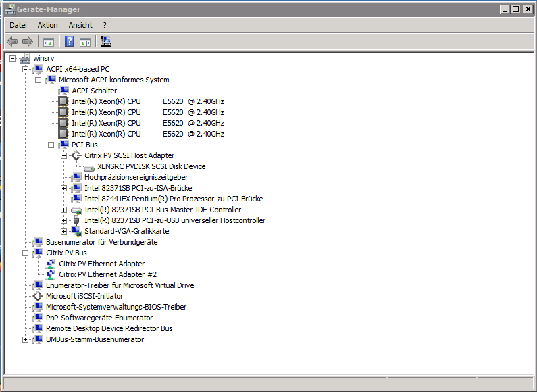Click the first Xeon CPU chip icon

[63, 101]
